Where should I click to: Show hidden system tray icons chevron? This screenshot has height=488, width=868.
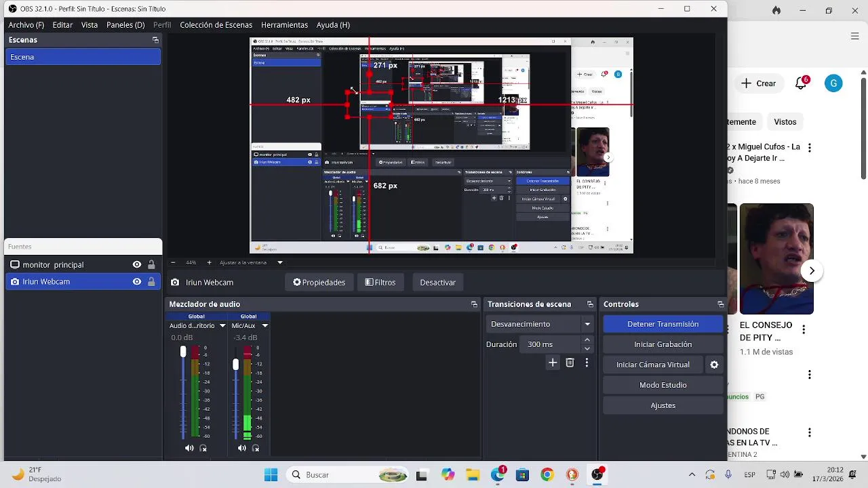[x=692, y=474]
